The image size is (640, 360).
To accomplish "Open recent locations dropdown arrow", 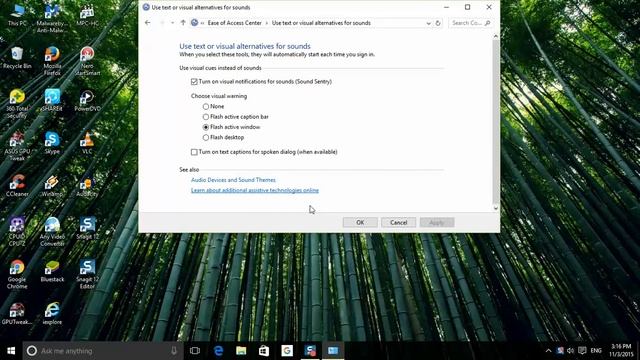I will tap(172, 23).
